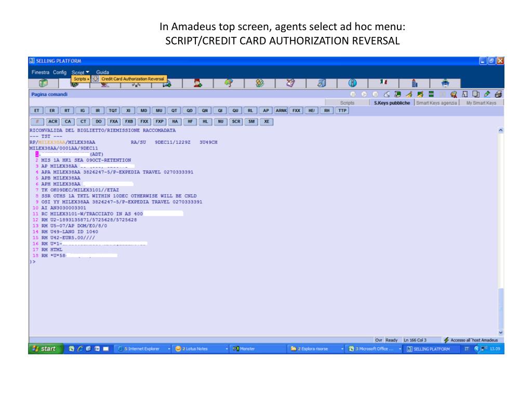Click the FXA smart key button
Viewport: 532px width, 399px height.
click(114, 122)
